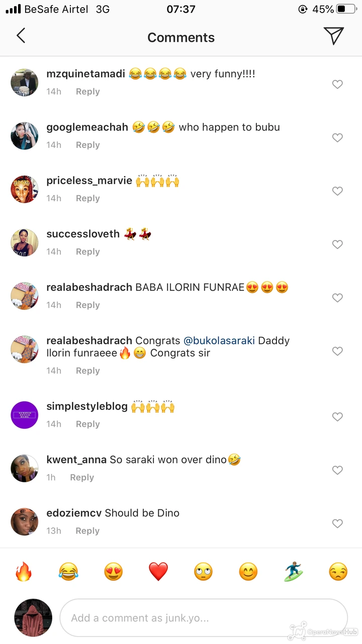362x644 pixels.
Task: Reply to priceless_marvie's comment
Action: [x=87, y=198]
